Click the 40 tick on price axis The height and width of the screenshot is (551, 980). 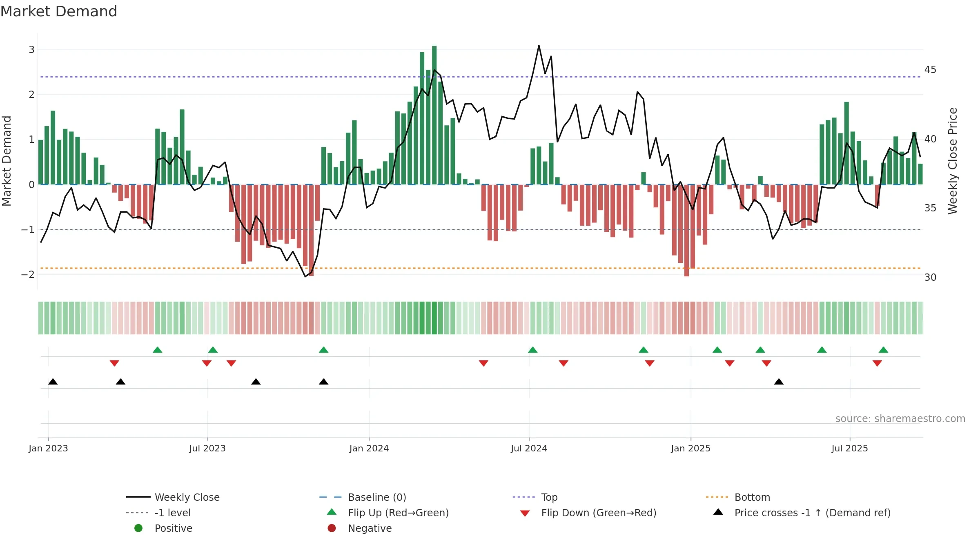click(x=931, y=139)
